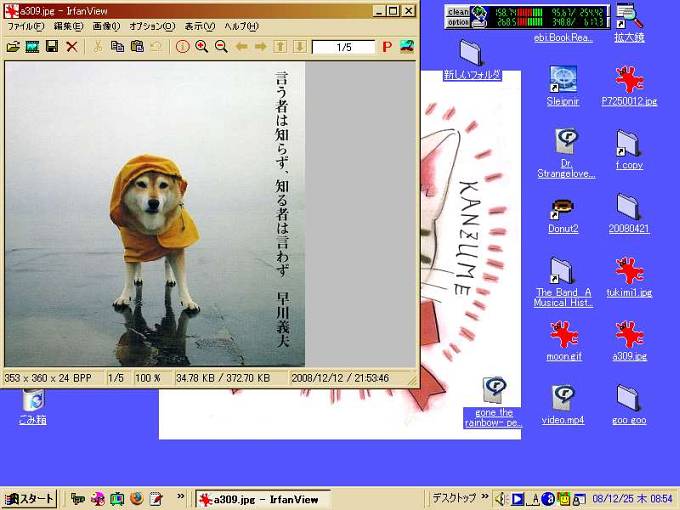This screenshot has width=680, height=510.
Task: Click the スタート button on the taskbar
Action: click(30, 499)
